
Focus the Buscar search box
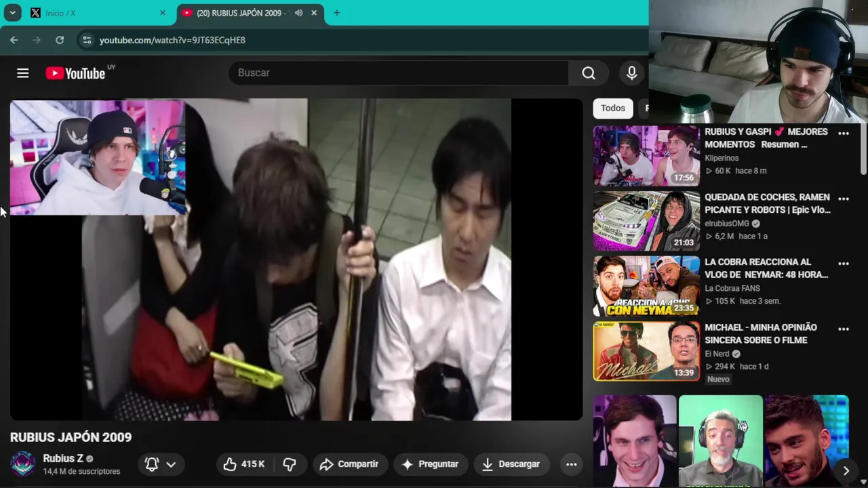pyautogui.click(x=399, y=73)
